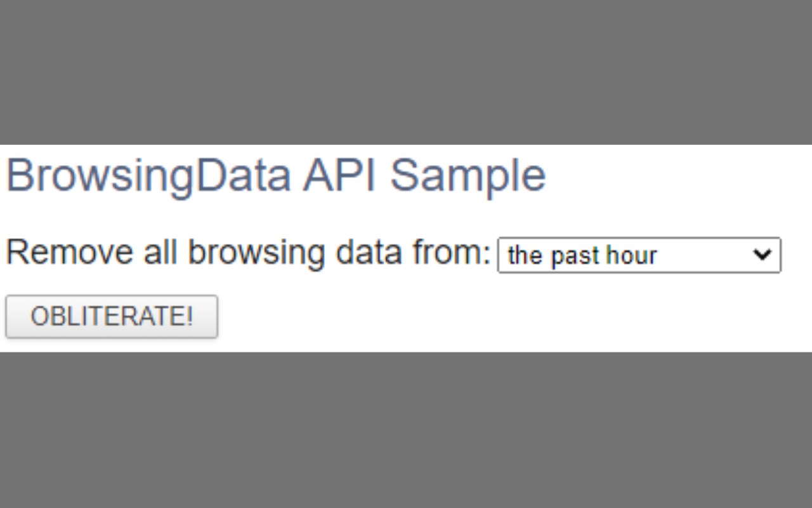Screen dimensions: 812x508
Task: Click the OBLITERATE! button
Action: pos(112,316)
